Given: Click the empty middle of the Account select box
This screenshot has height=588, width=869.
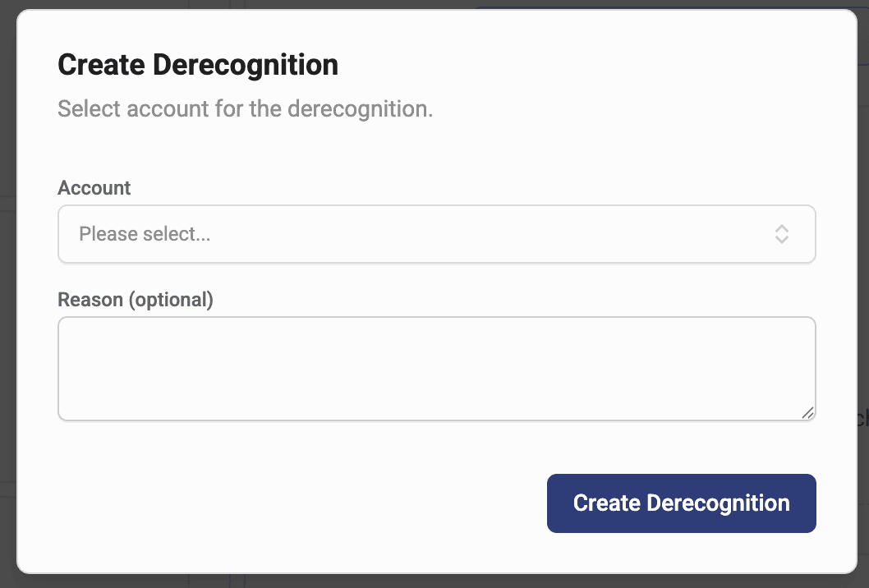Looking at the screenshot, I should pos(493,234).
